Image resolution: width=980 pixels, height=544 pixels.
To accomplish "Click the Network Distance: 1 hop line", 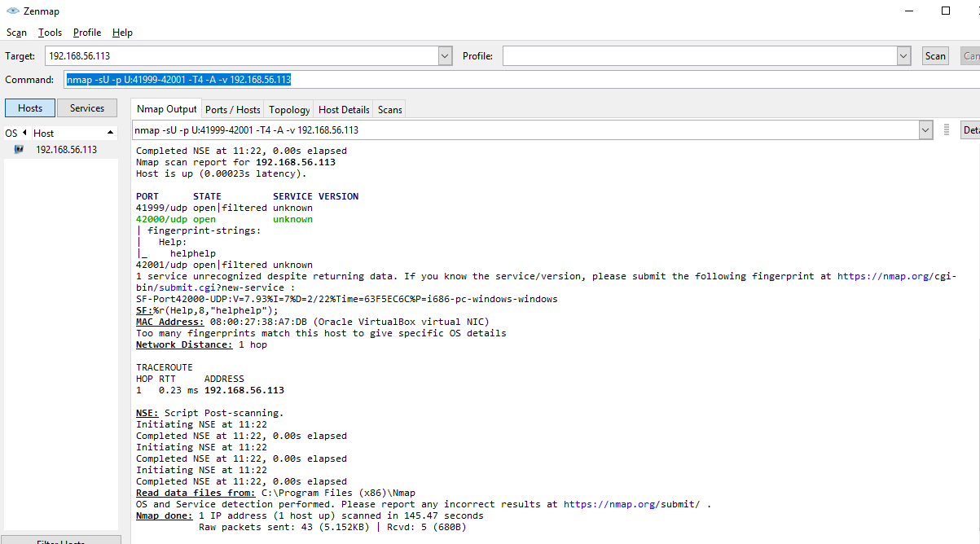I will click(201, 344).
